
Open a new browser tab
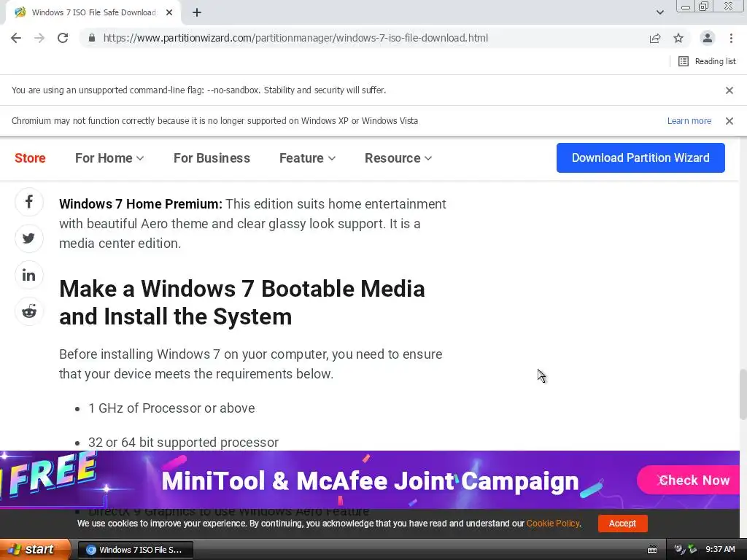tap(197, 13)
